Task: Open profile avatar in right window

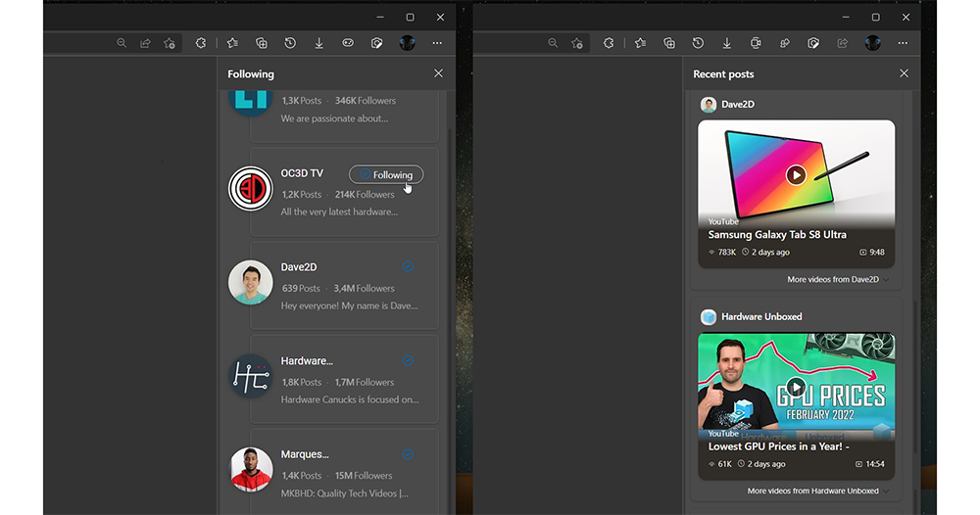Action: coord(872,43)
